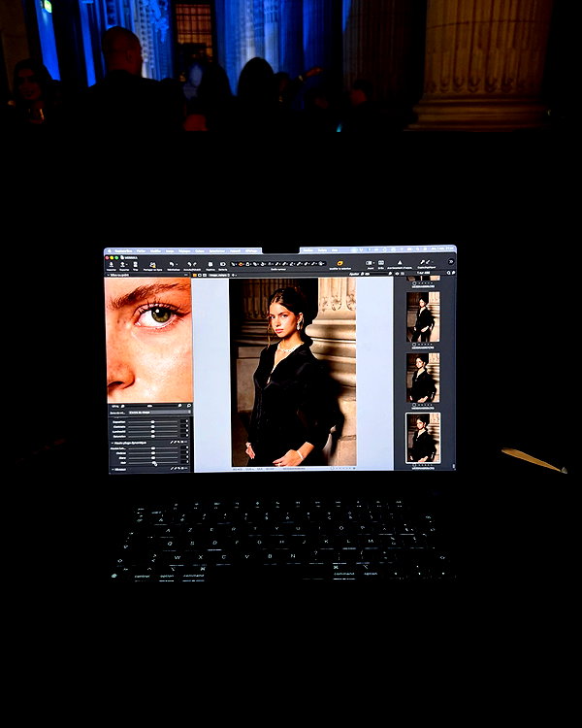This screenshot has height=728, width=582.
Task: Click the Exporter toolbar icon
Action: point(122,265)
